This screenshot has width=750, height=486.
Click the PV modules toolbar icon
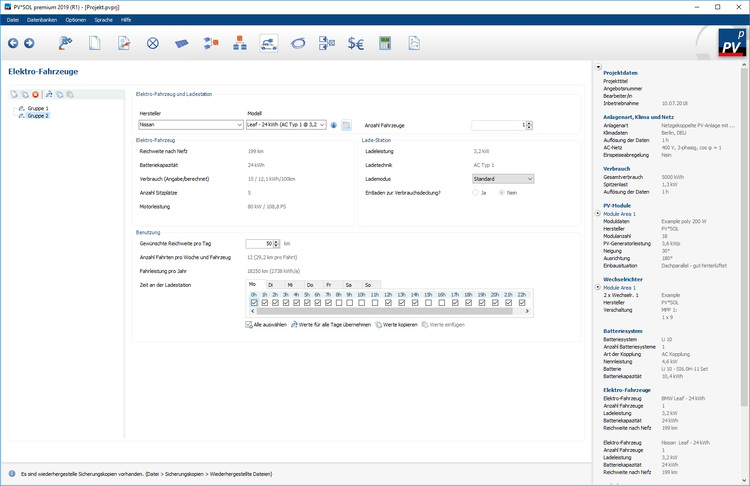182,43
